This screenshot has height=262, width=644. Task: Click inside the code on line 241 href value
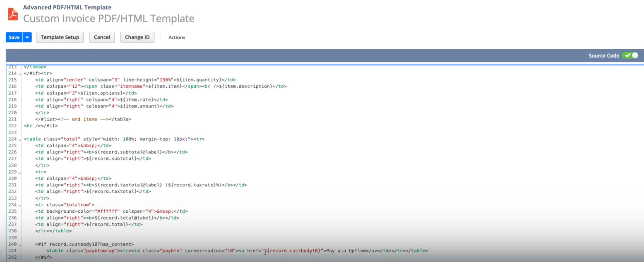tap(292, 251)
